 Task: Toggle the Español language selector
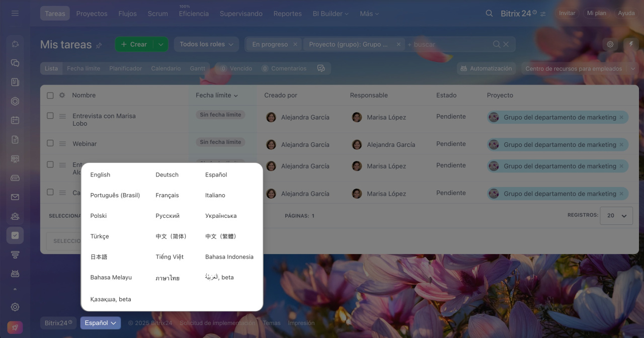(101, 323)
